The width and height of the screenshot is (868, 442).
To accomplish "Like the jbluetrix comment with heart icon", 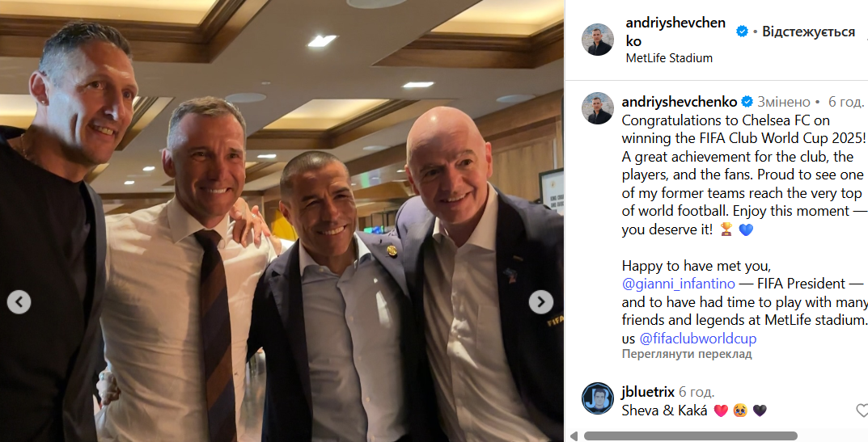I will coord(862,410).
